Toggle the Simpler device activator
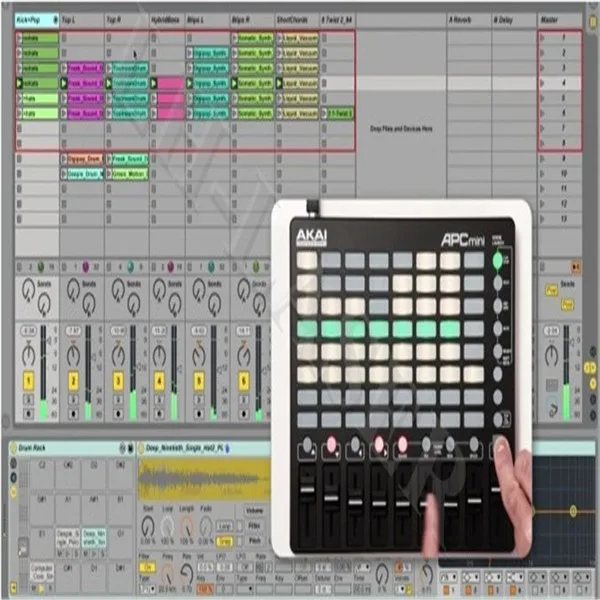The image size is (600, 600). coord(141,448)
